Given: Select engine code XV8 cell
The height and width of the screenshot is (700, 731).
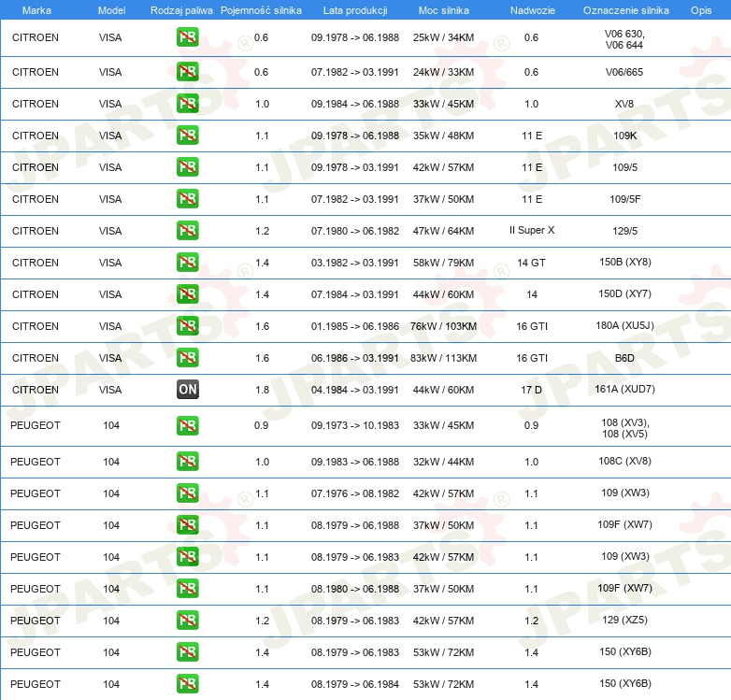Looking at the screenshot, I should [624, 104].
